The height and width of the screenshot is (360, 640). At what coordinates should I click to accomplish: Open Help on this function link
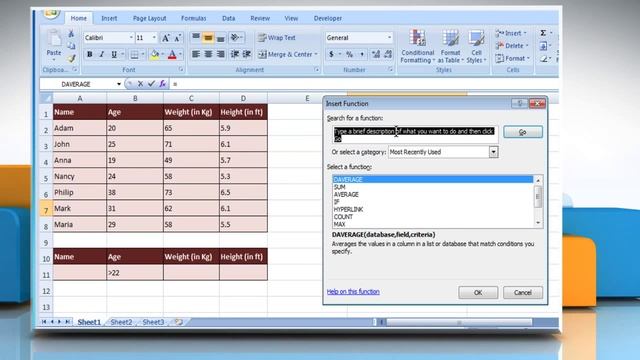click(353, 291)
